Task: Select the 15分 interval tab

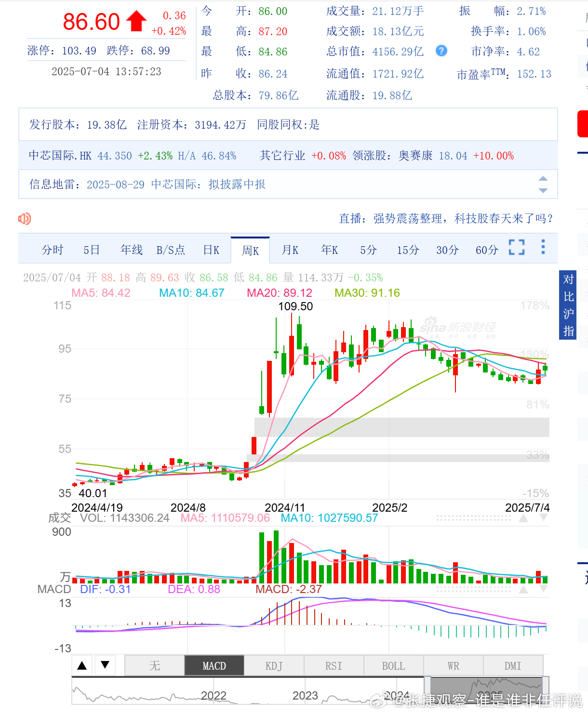Action: tap(408, 250)
